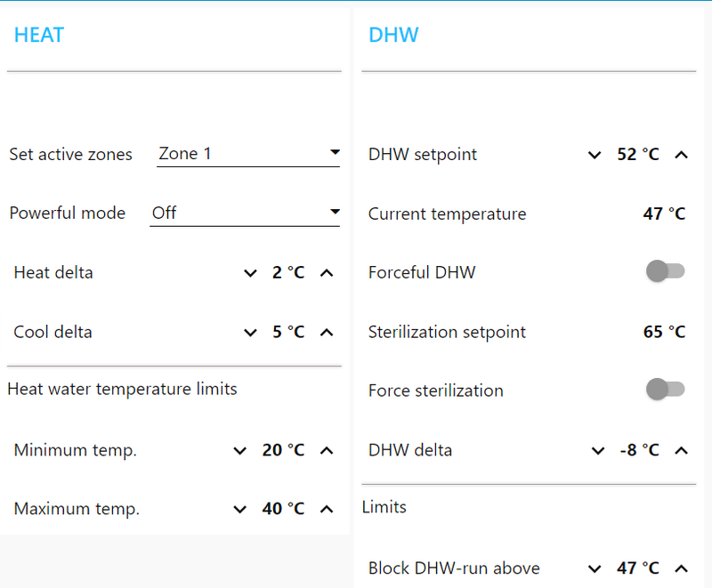Viewport: 712px width, 588px height.
Task: Increase Heat delta with up chevron
Action: pyautogui.click(x=327, y=273)
